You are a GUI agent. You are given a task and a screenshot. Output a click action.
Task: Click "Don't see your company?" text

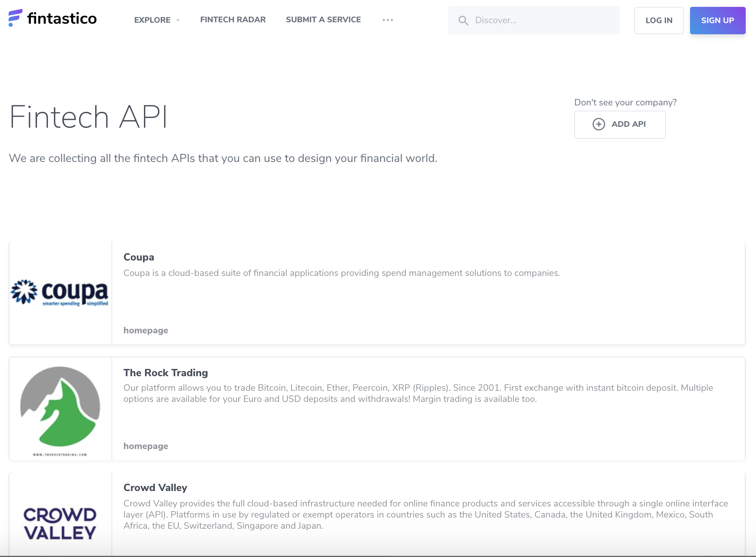(x=625, y=102)
